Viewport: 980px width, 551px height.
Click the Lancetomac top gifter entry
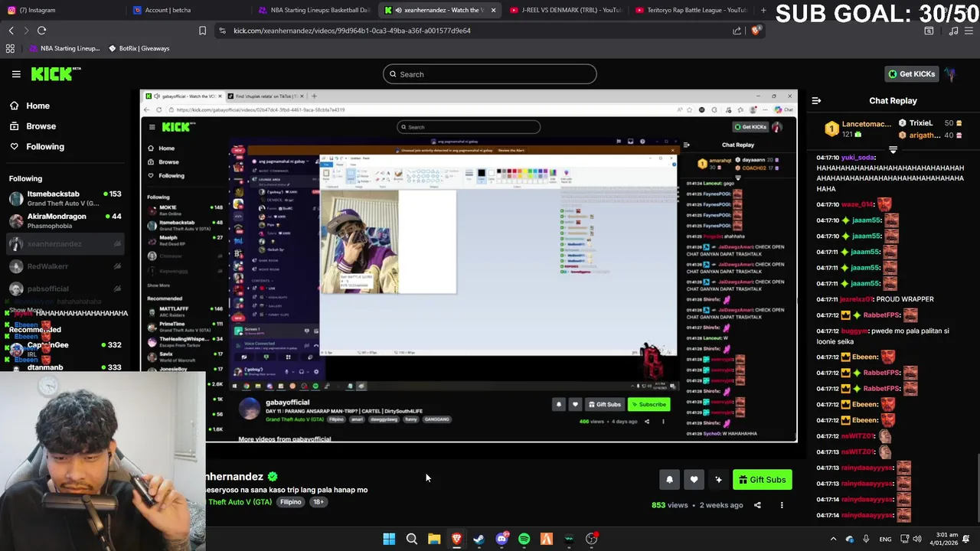pos(857,129)
